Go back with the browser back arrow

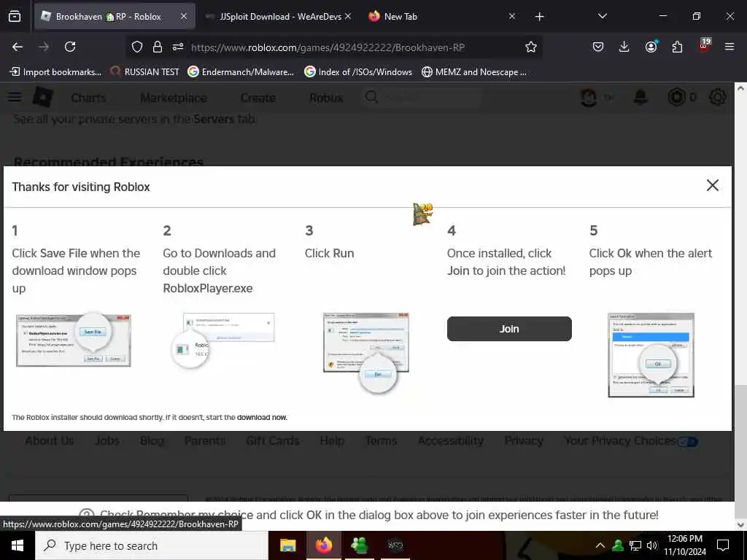coord(18,47)
